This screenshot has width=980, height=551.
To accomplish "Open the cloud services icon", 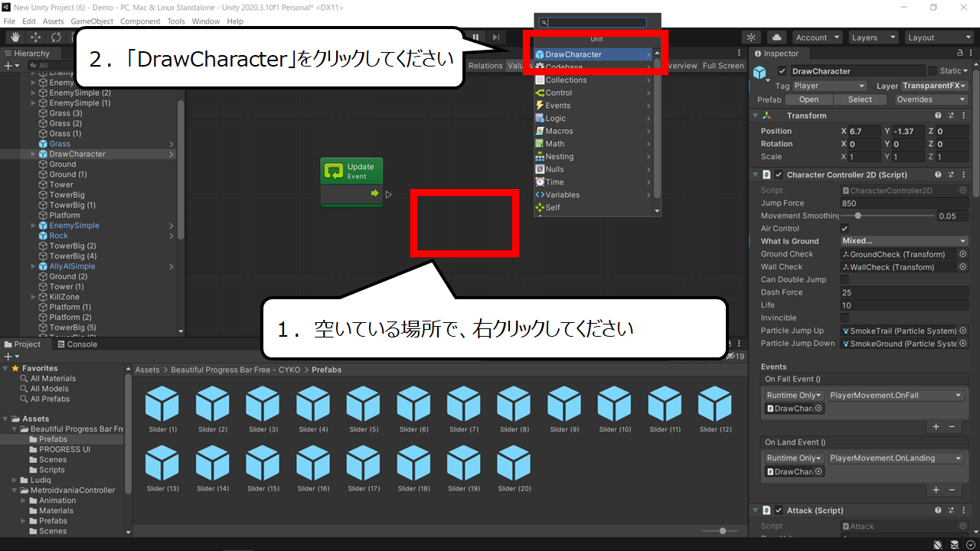I will [776, 37].
